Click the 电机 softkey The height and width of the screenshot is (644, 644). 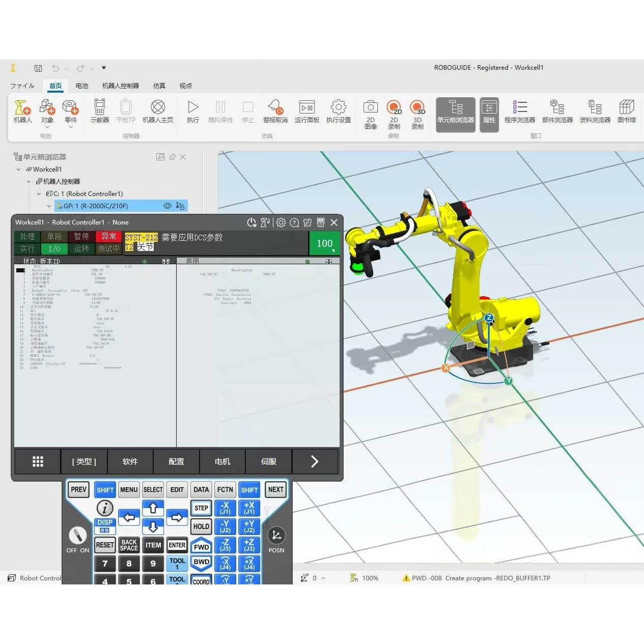[x=222, y=461]
